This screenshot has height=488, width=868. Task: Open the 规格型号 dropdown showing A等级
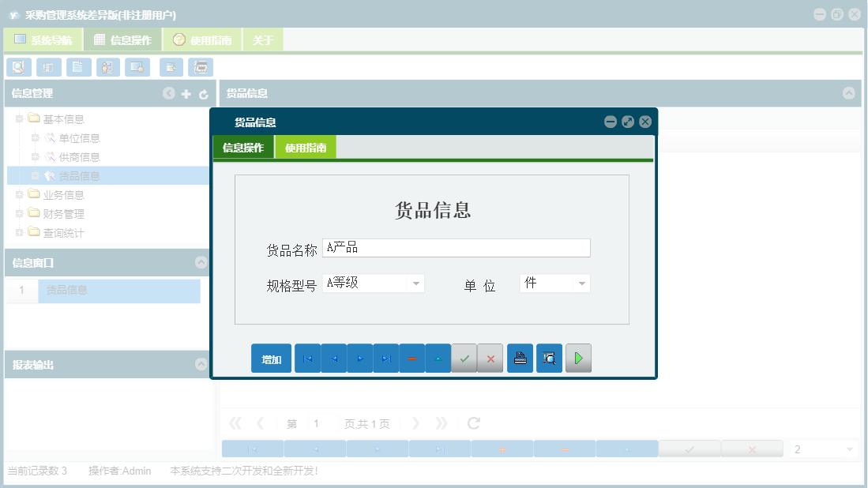click(x=416, y=283)
